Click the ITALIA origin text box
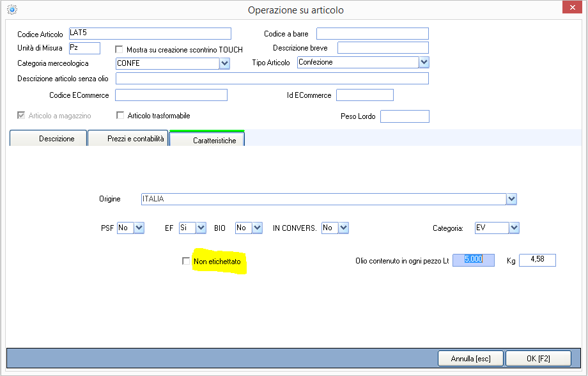The image size is (588, 376). pos(323,199)
